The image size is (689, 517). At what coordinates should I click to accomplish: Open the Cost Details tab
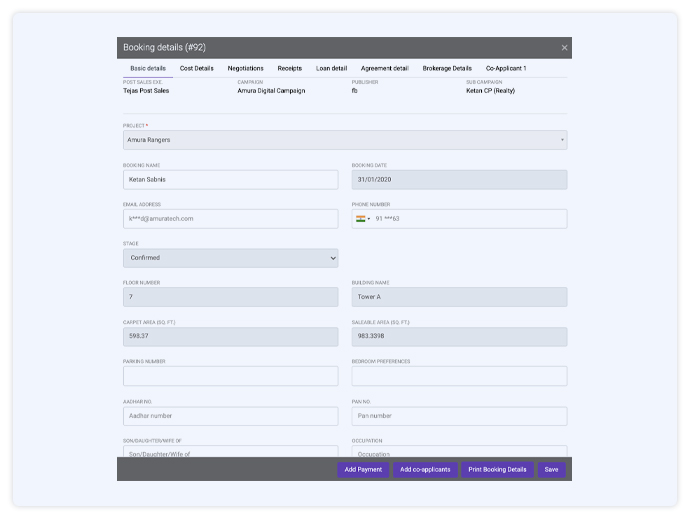(196, 69)
